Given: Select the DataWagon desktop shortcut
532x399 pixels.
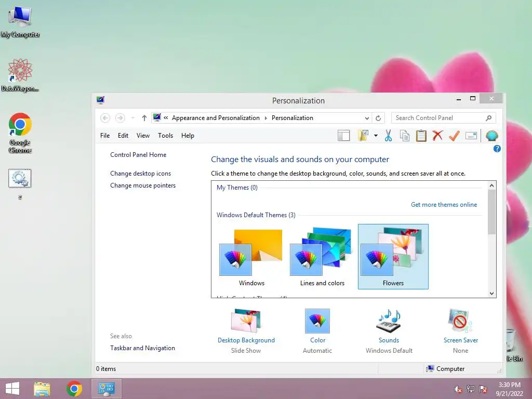Looking at the screenshot, I should [20, 75].
